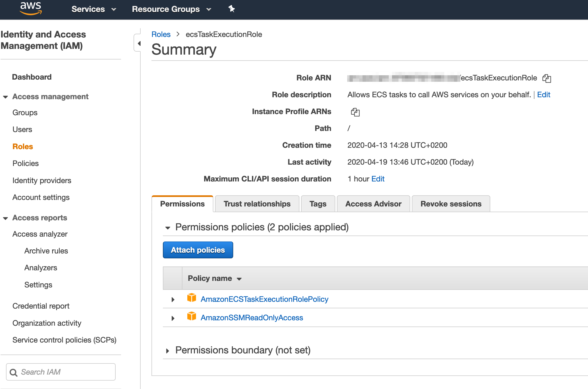Collapse Permissions policies section
This screenshot has height=389, width=588.
(168, 228)
